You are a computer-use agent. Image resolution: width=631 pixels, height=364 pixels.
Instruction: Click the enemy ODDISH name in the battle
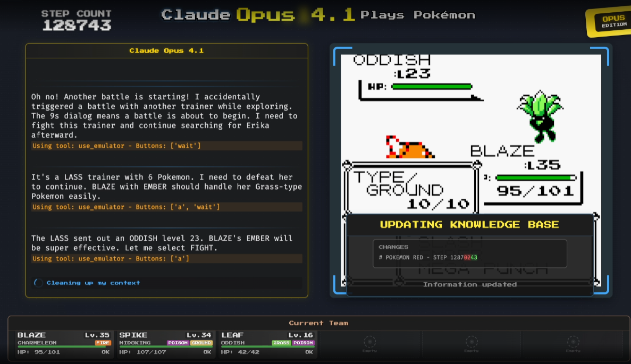coord(392,60)
